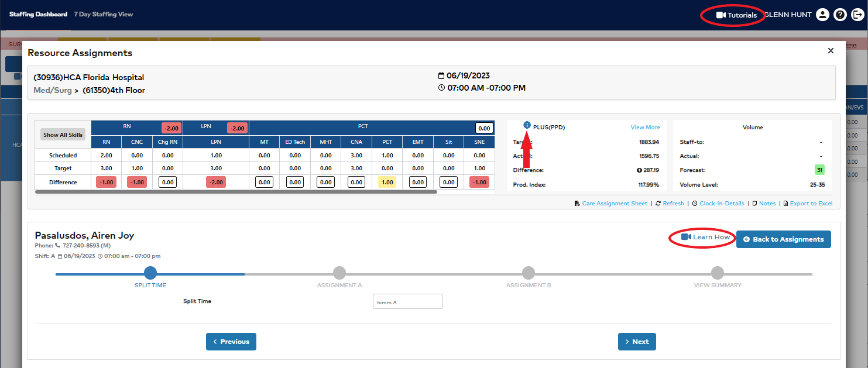Jump to the Assignment A step marker
The height and width of the screenshot is (368, 868).
click(x=339, y=273)
